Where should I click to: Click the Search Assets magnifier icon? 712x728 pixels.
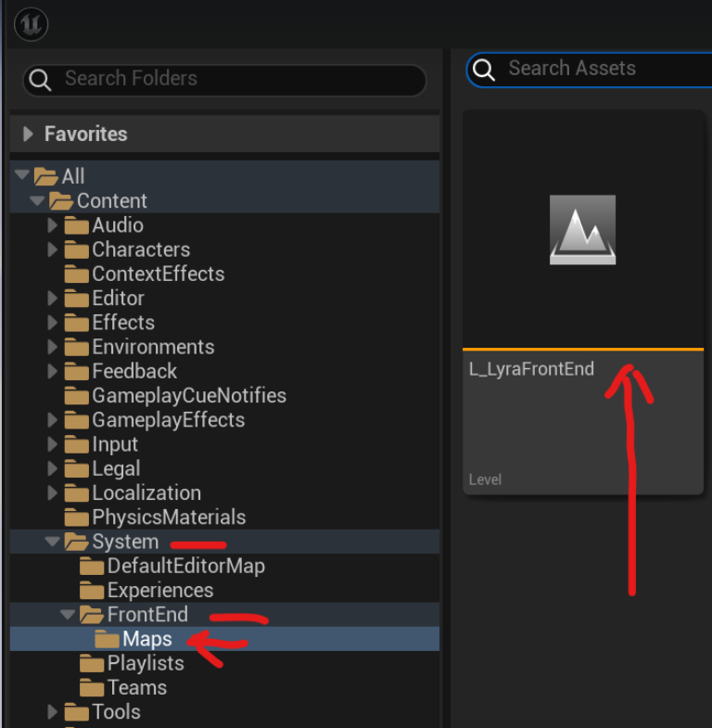[x=484, y=70]
